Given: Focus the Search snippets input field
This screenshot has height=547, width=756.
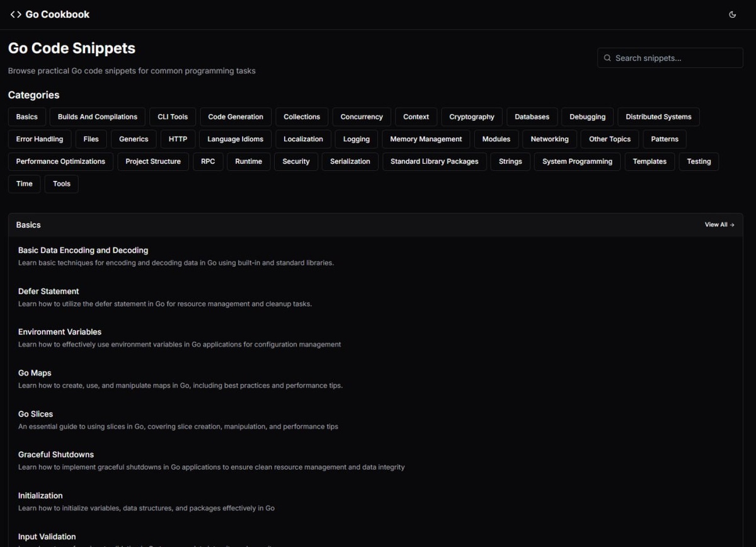Looking at the screenshot, I should [670, 58].
